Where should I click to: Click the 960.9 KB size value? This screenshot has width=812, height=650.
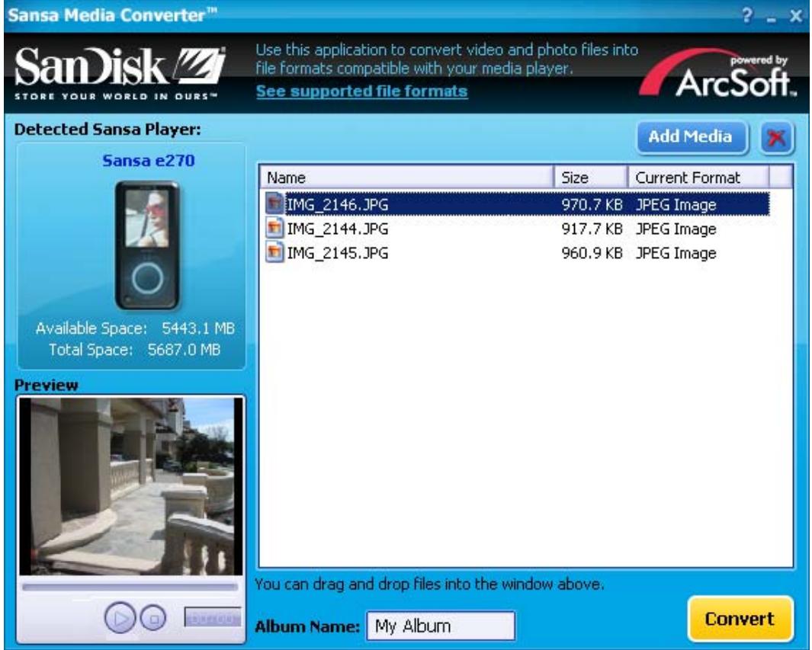coord(592,253)
